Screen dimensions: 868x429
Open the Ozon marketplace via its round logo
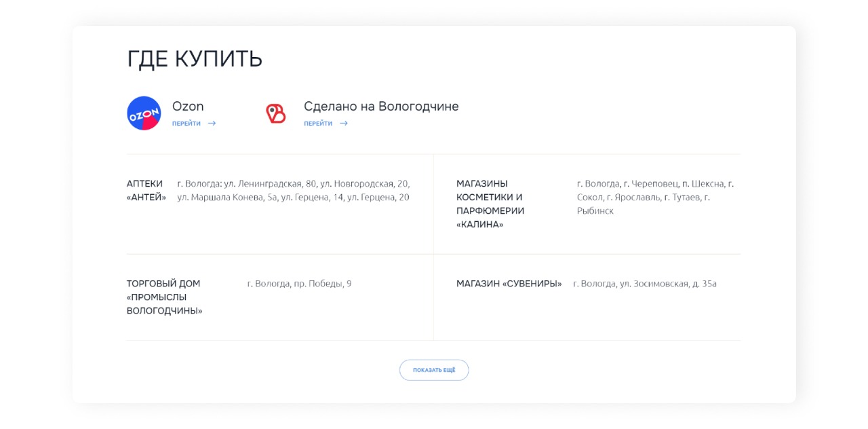144,111
